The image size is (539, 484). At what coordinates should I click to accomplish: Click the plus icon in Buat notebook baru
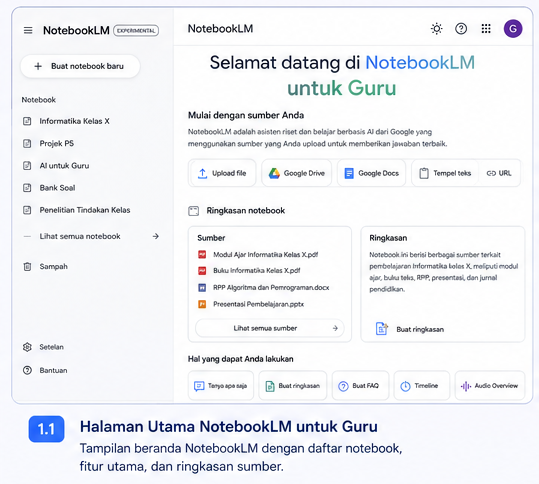click(38, 66)
